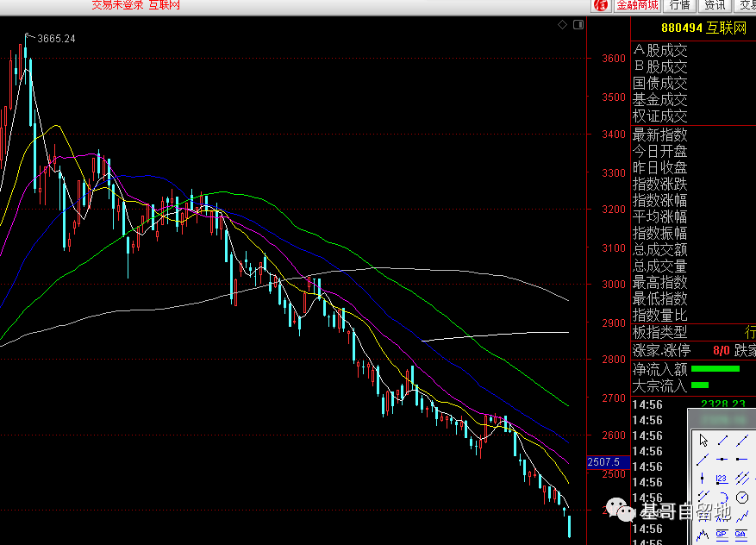Click the 板指类型 label
Viewport: 756px width, 545px height.
click(x=660, y=332)
